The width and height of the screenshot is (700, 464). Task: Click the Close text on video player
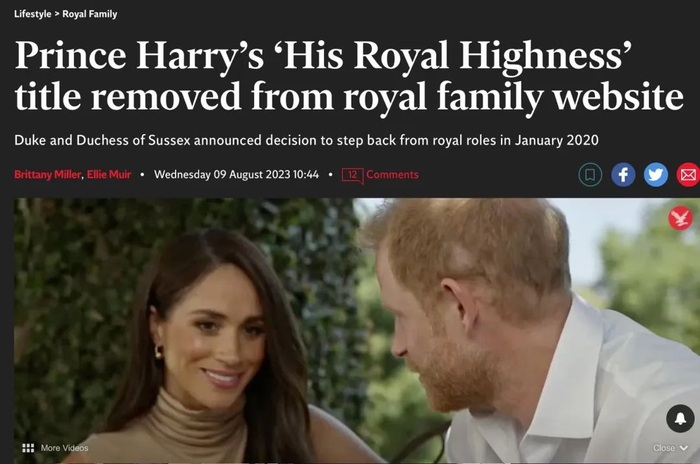click(x=664, y=448)
